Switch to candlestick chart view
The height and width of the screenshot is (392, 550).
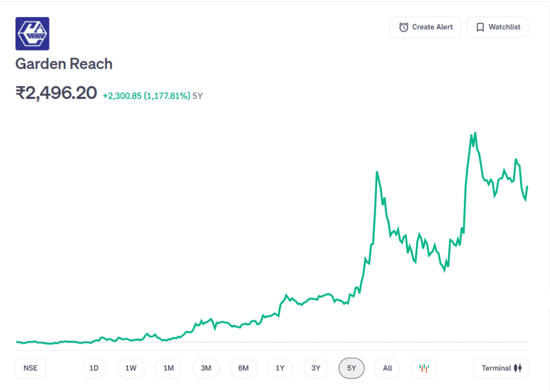(x=424, y=368)
